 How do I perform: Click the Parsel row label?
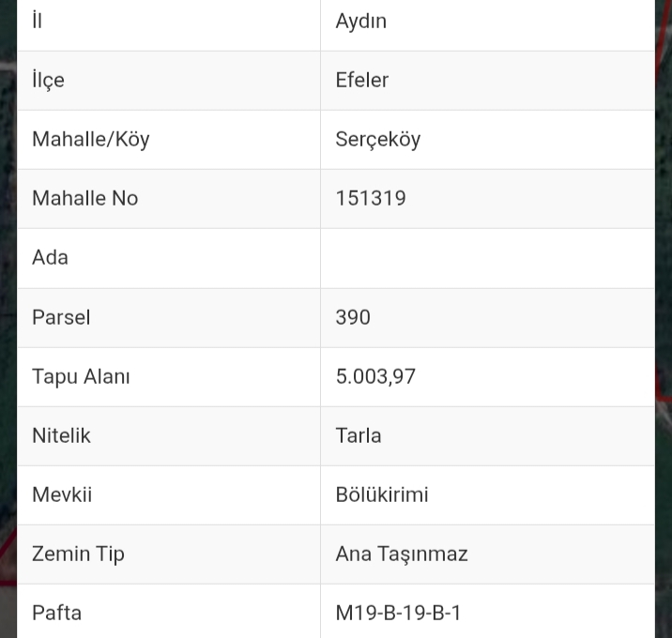61,317
